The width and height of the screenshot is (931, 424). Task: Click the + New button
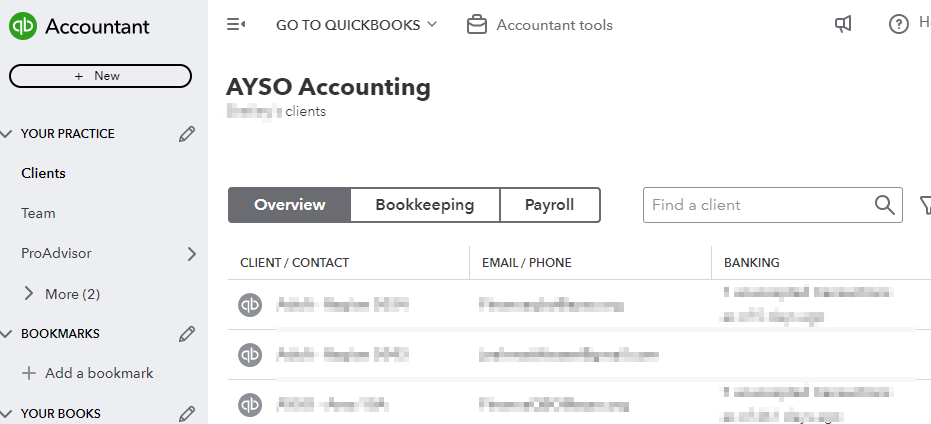(x=100, y=76)
